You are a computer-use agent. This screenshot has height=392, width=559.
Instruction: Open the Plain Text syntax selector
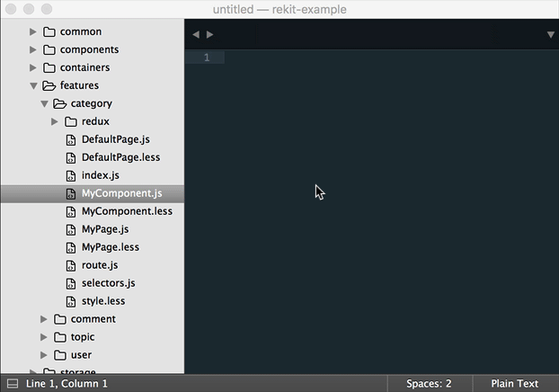coord(514,383)
